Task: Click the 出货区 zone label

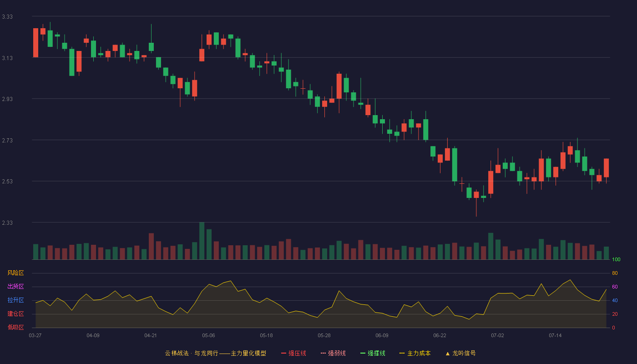Action: coord(15,287)
